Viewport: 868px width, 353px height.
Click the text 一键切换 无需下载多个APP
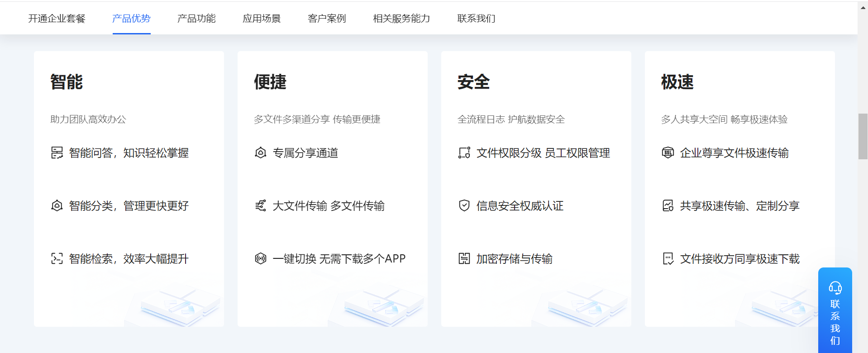coord(339,259)
